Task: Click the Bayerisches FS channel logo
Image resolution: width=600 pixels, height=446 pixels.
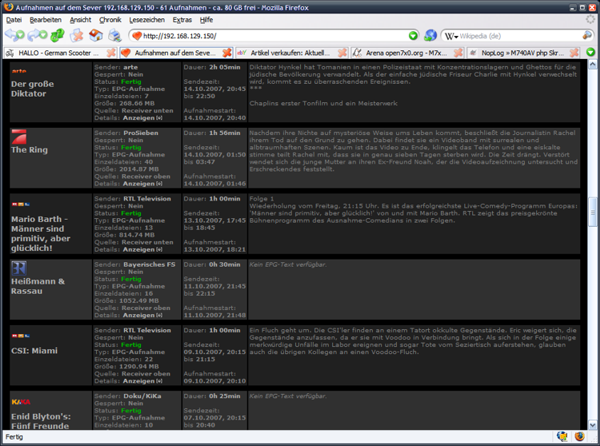Action: 19,268
